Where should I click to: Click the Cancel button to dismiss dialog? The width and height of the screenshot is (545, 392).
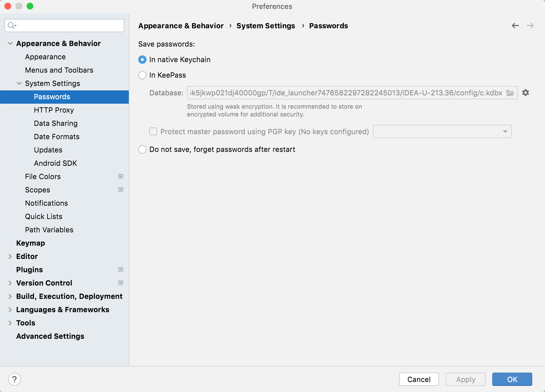[x=418, y=378]
